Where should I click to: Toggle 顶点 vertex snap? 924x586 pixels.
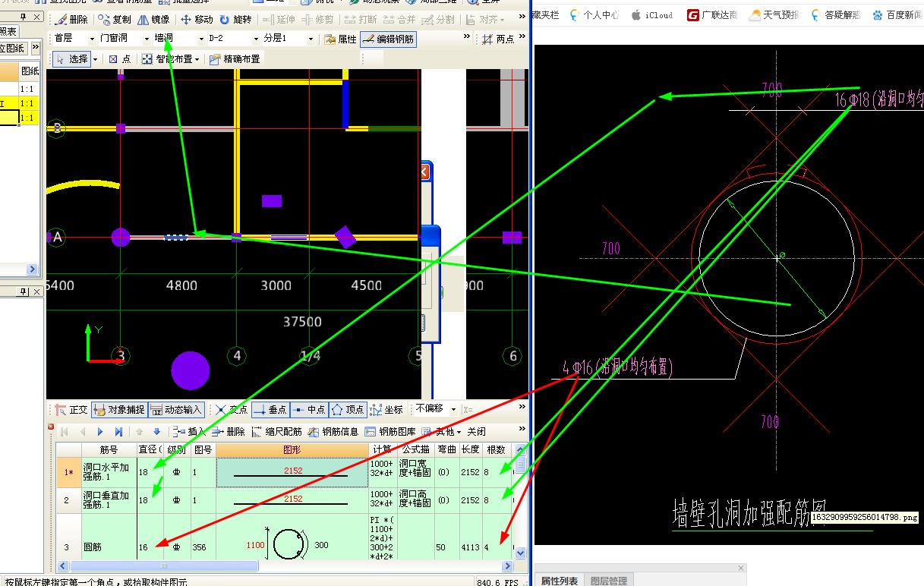348,410
